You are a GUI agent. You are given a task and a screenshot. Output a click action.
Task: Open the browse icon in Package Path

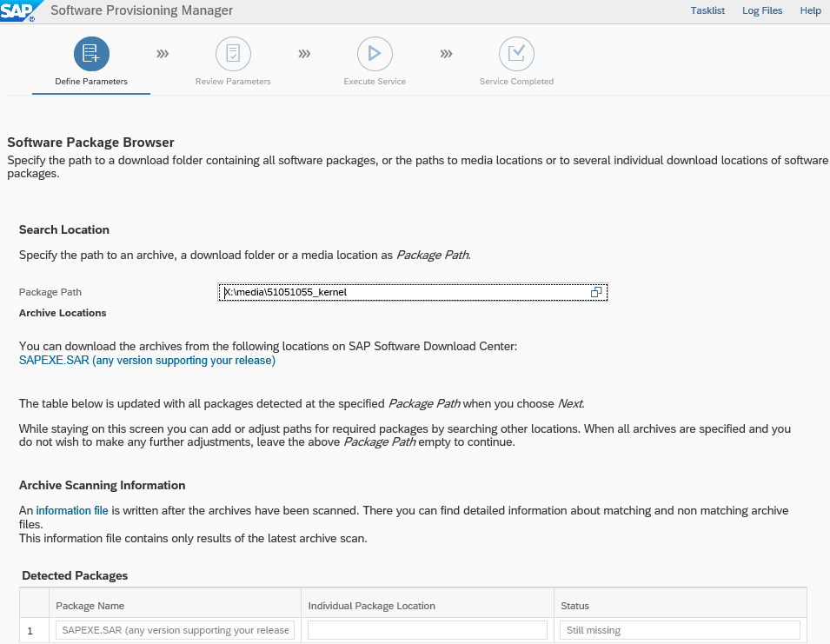click(x=596, y=292)
